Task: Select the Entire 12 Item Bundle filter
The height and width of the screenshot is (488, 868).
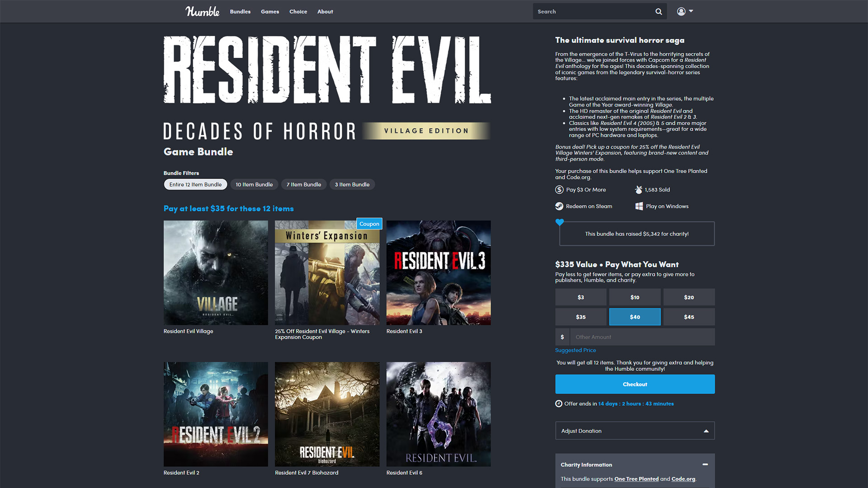Action: click(x=195, y=184)
